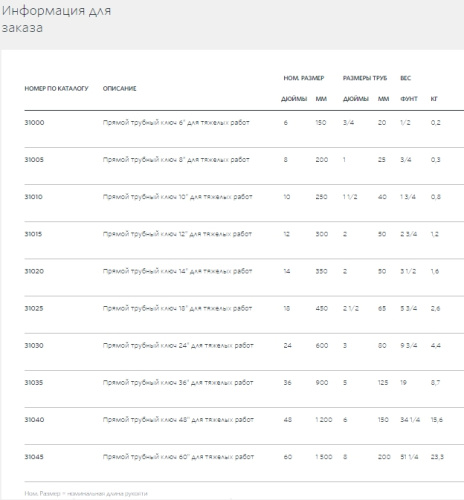Image resolution: width=464 pixels, height=500 pixels.
Task: Click catalog number 31015
Action: click(33, 234)
